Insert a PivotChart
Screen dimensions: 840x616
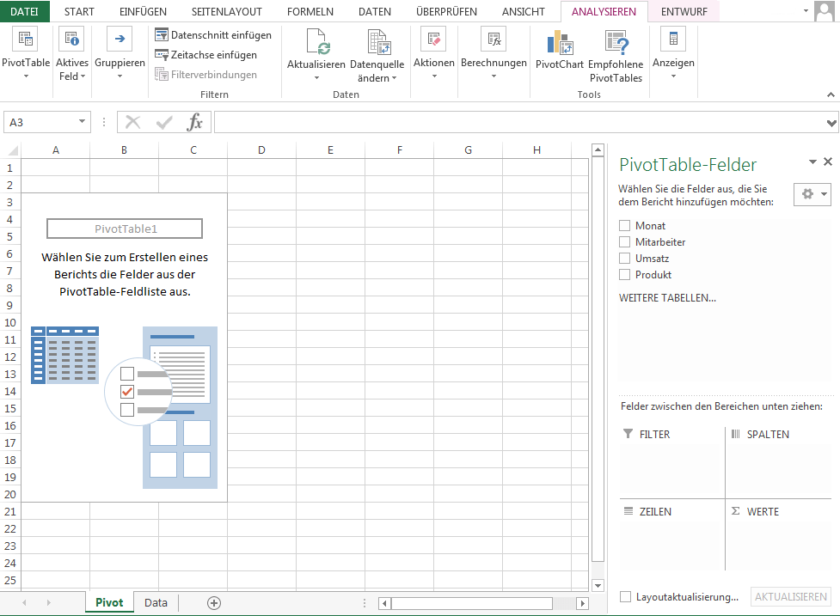[x=560, y=49]
